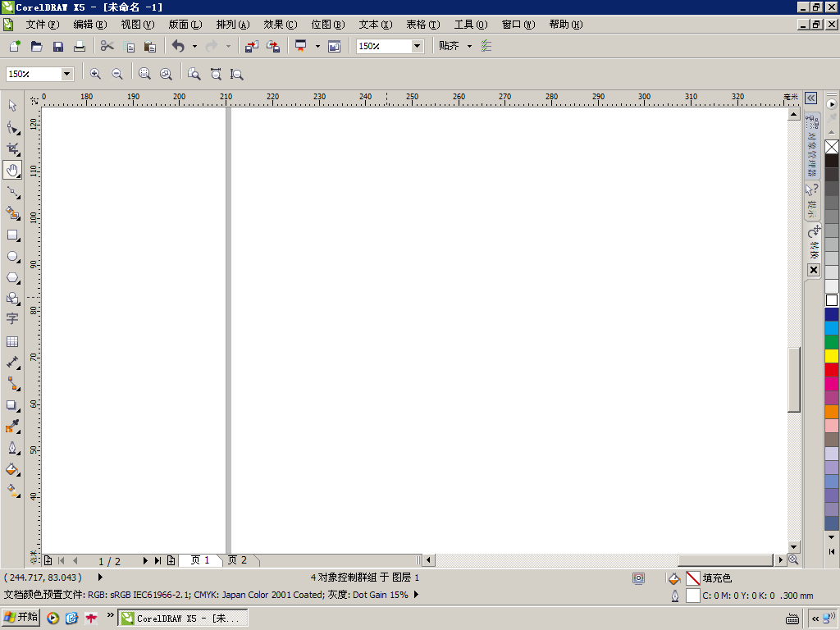Zoom to selected objects
This screenshot has width=840, height=630.
[x=144, y=74]
